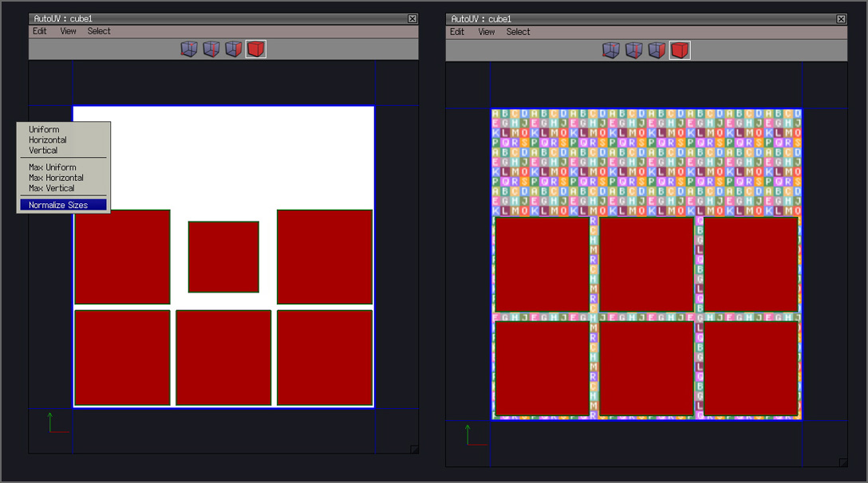868x483 pixels.
Task: Select the small center UV chart in left window
Action: tap(223, 257)
